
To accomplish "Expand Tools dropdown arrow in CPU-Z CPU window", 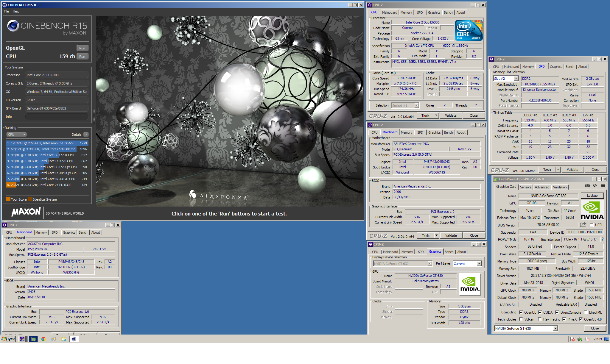I will (x=436, y=115).
